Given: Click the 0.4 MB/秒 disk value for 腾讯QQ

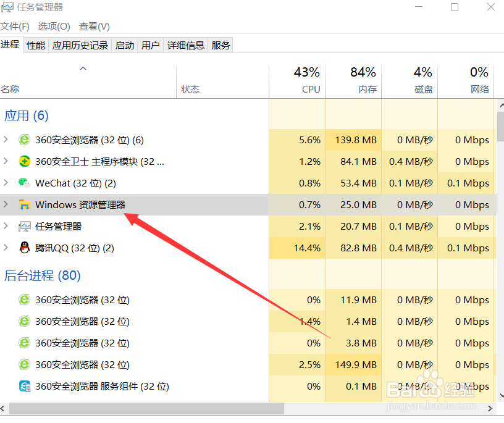Looking at the screenshot, I should click(x=411, y=248).
